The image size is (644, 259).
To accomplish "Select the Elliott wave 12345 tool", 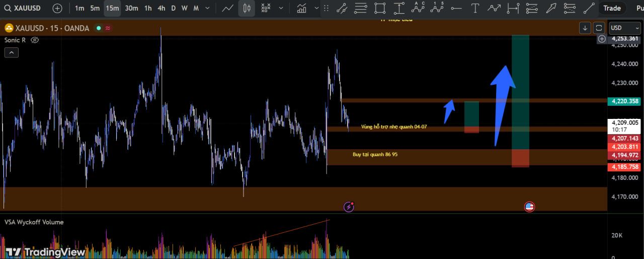I will coord(437,8).
